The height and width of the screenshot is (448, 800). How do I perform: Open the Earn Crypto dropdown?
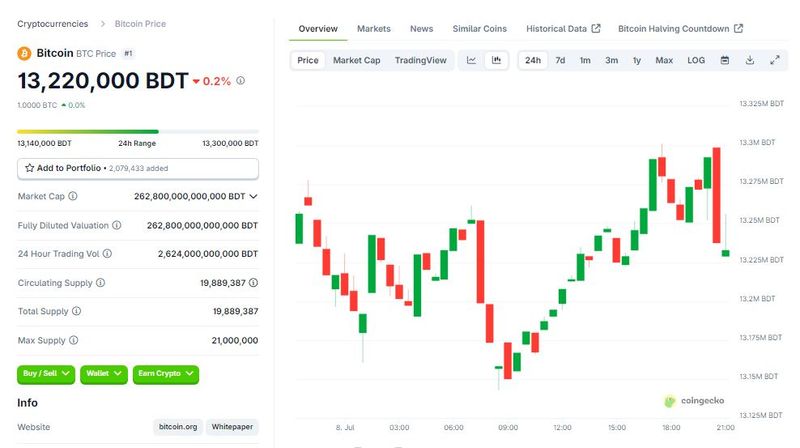[x=166, y=374]
